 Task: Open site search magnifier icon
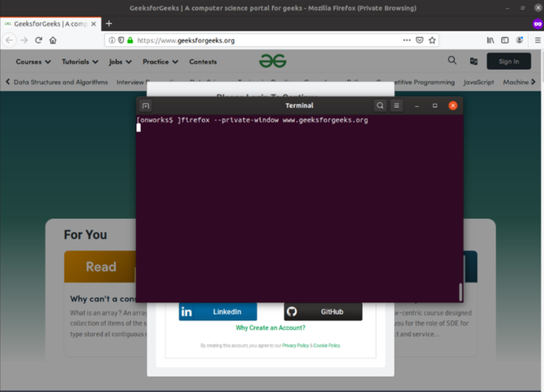tap(452, 61)
